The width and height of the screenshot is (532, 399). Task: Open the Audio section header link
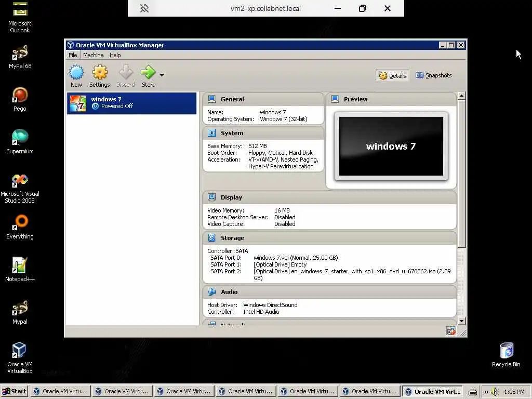coord(229,292)
